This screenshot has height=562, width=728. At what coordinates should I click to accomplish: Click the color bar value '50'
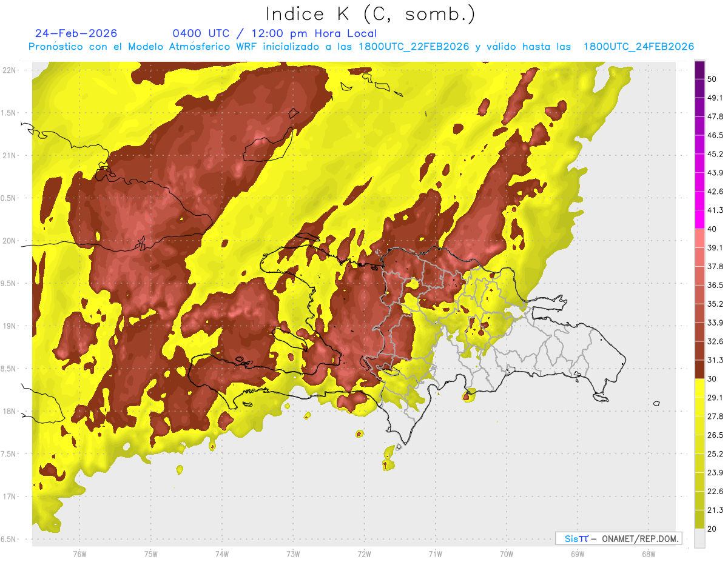coord(712,79)
